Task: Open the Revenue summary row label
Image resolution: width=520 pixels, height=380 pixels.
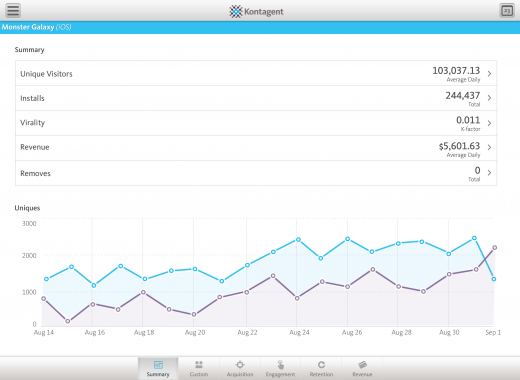Action: pyautogui.click(x=35, y=147)
